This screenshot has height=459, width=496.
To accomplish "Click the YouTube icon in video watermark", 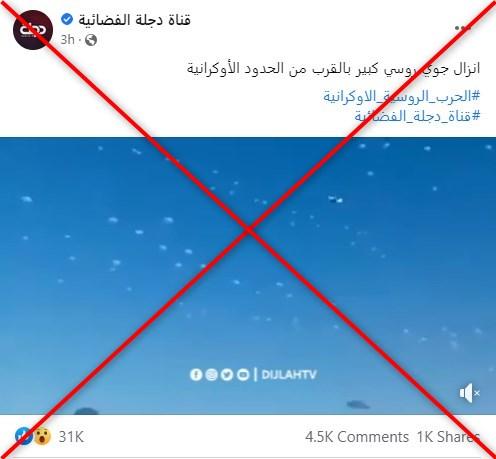I will click(x=243, y=375).
